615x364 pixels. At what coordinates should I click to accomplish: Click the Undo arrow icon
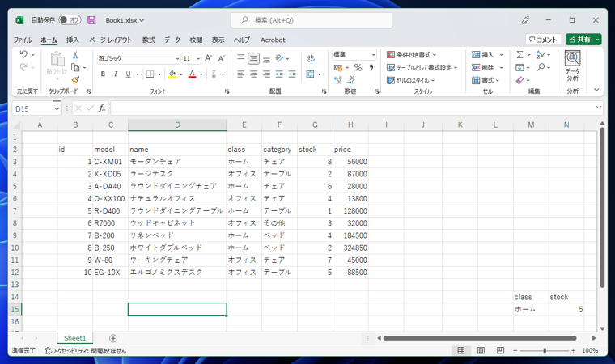pyautogui.click(x=23, y=54)
